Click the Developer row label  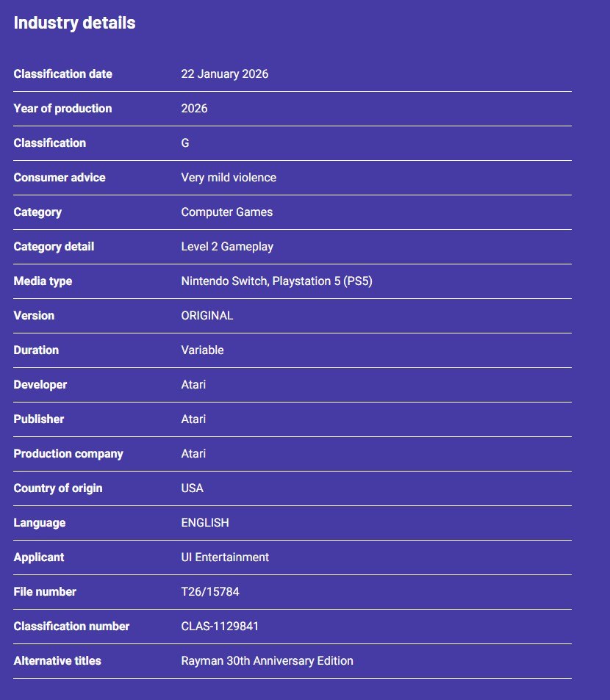pos(40,385)
